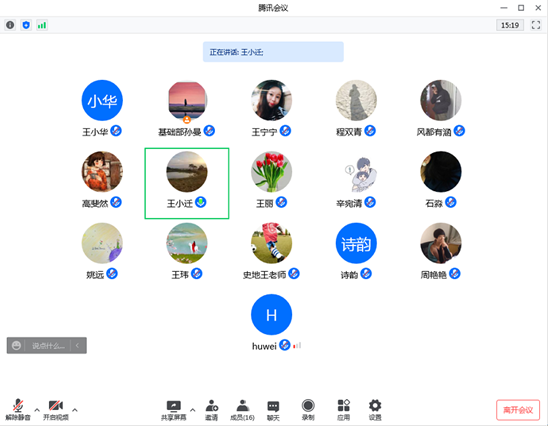Click muted mic icon next to huwei

tap(285, 345)
